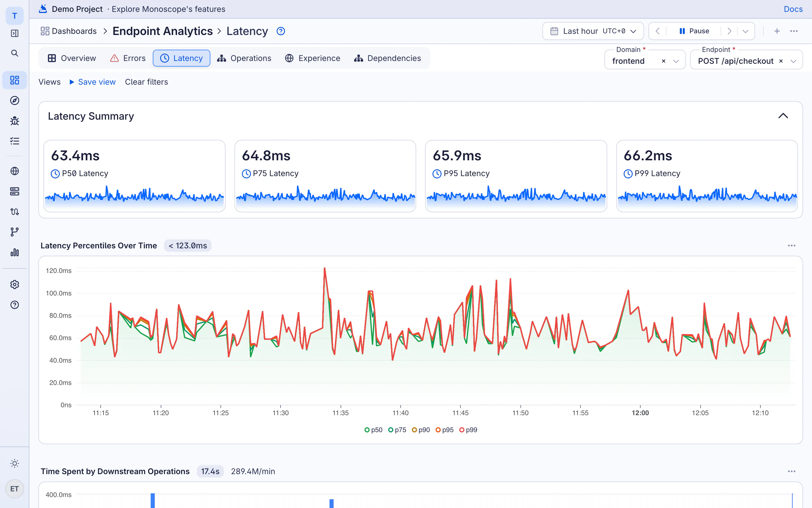
Task: Collapse the Latency Summary section
Action: (x=783, y=116)
